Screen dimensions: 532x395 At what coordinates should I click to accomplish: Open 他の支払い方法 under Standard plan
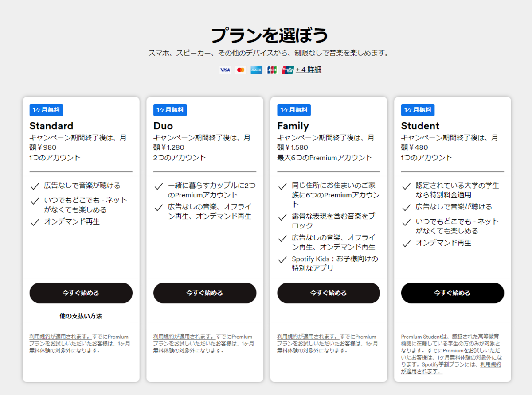(81, 316)
